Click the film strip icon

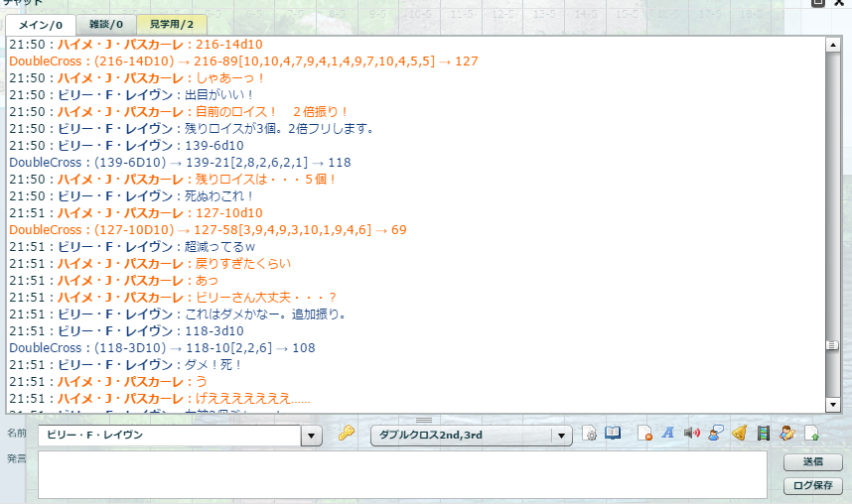click(763, 434)
